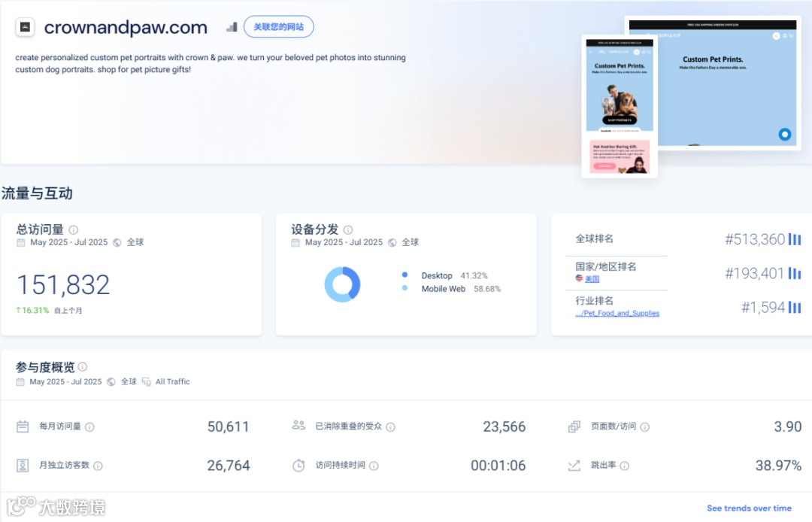Click calendar icon in 总访问量 card

click(x=21, y=242)
